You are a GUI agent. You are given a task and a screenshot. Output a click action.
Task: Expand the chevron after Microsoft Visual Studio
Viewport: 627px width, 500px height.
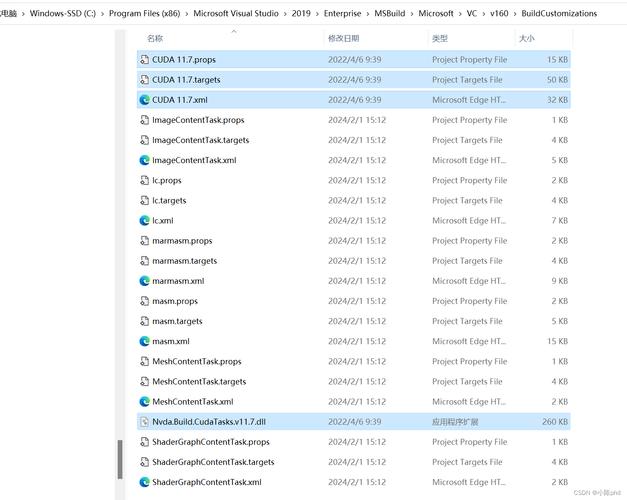pyautogui.click(x=285, y=14)
